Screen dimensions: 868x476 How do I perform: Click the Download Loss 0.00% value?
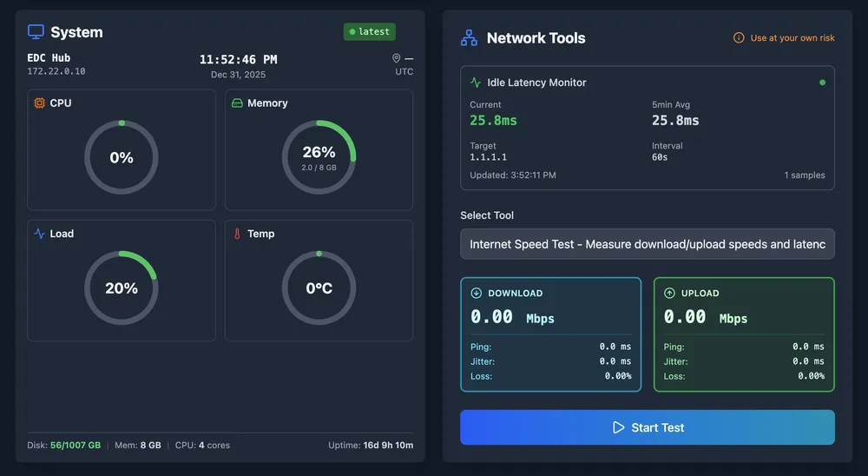[618, 376]
